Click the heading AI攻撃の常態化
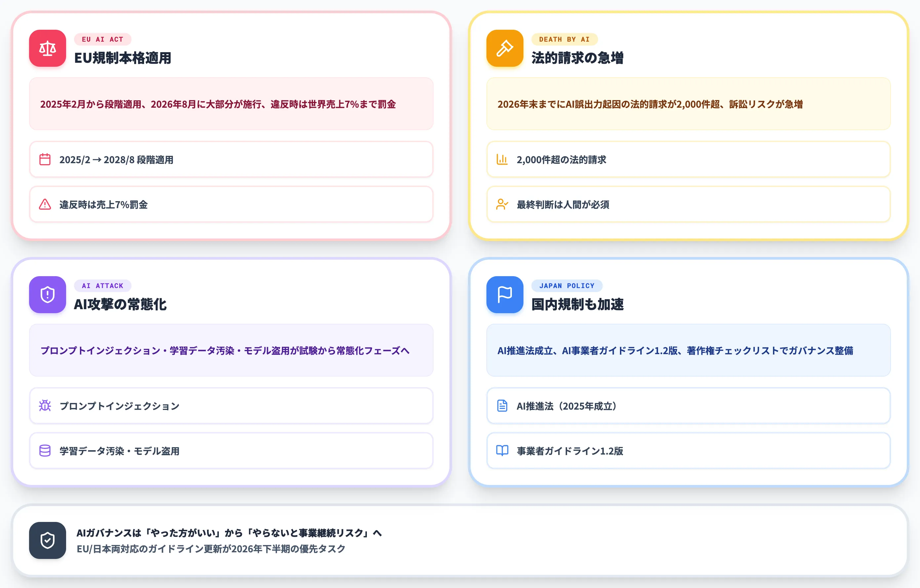Screen dimensions: 920x588 coord(120,304)
